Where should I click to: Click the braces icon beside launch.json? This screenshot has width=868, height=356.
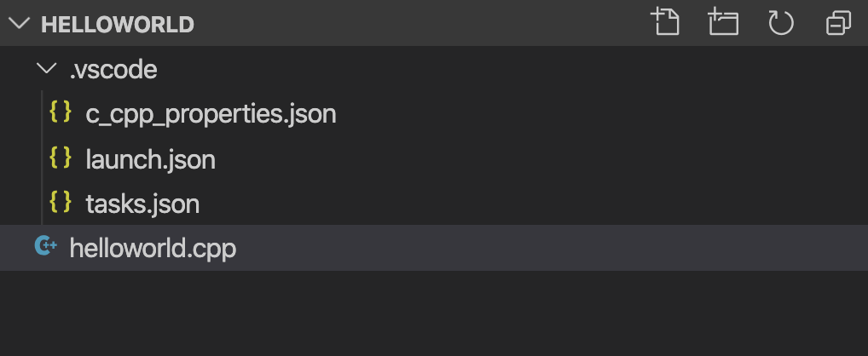pos(60,158)
